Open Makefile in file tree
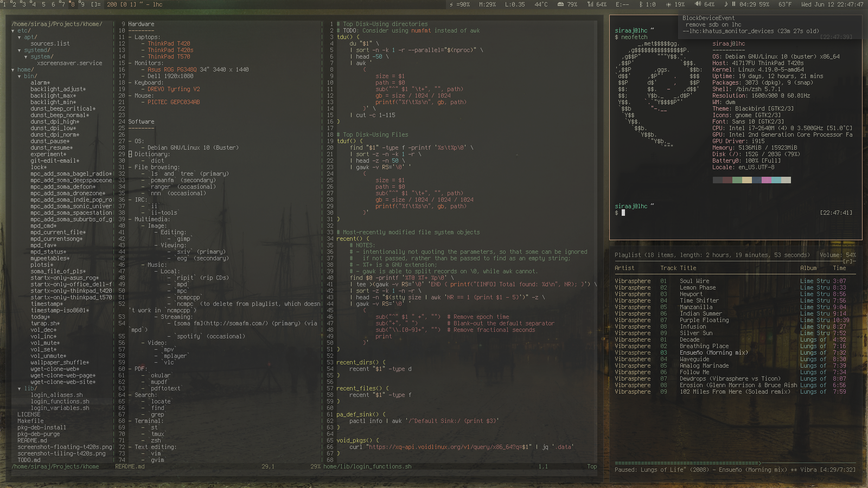Viewport: 868px width, 488px height. tap(30, 421)
